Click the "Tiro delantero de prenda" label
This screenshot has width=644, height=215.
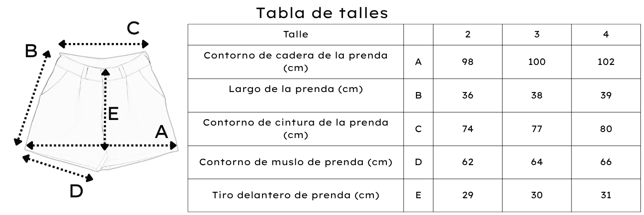point(296,195)
